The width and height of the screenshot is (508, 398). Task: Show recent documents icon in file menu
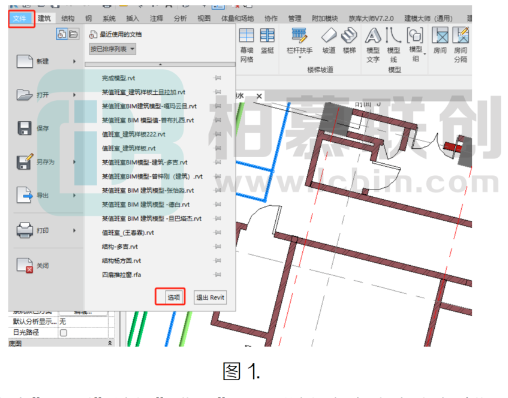62,34
